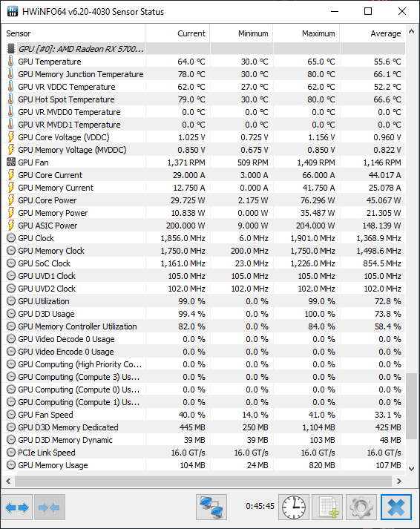Screen dimensions: 420x529
Task: Click thermometer icon beside GPU VR VDDC Temperature
Action: pyautogui.click(x=11, y=87)
